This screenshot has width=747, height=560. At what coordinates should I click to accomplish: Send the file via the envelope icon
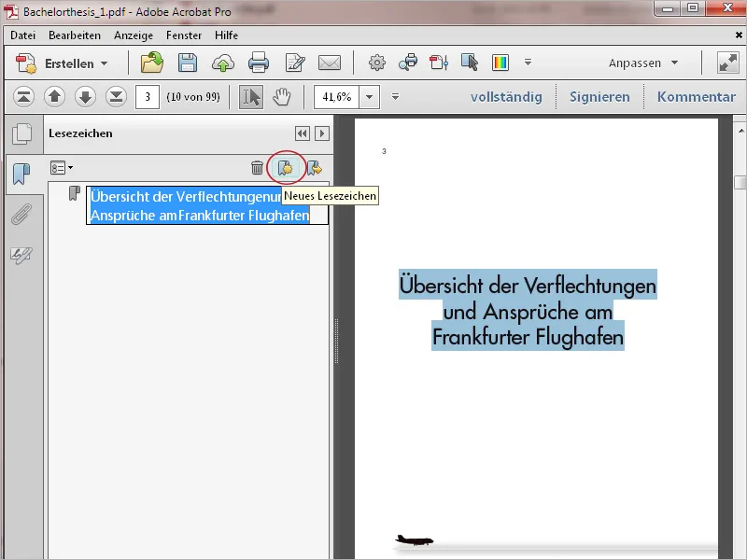point(330,63)
